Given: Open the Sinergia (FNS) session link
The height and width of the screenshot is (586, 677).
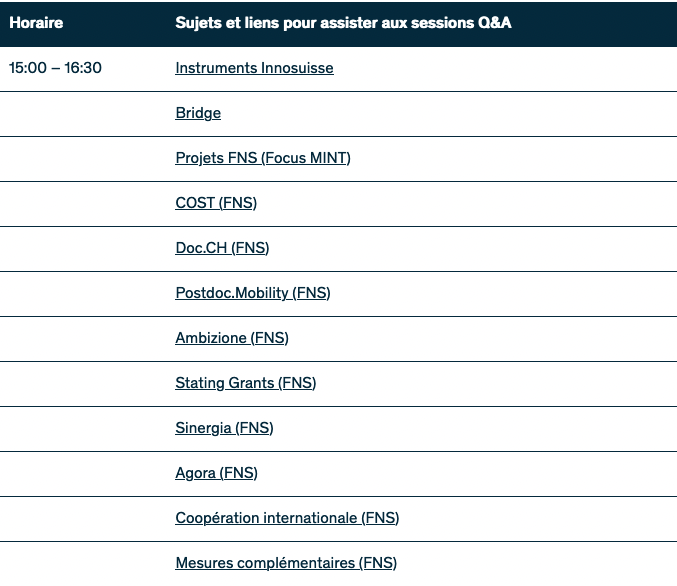Looking at the screenshot, I should [224, 428].
